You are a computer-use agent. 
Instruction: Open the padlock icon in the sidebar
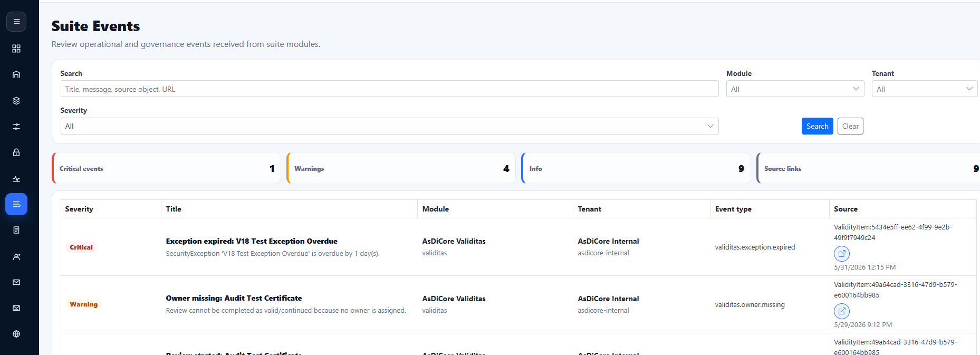[x=16, y=152]
